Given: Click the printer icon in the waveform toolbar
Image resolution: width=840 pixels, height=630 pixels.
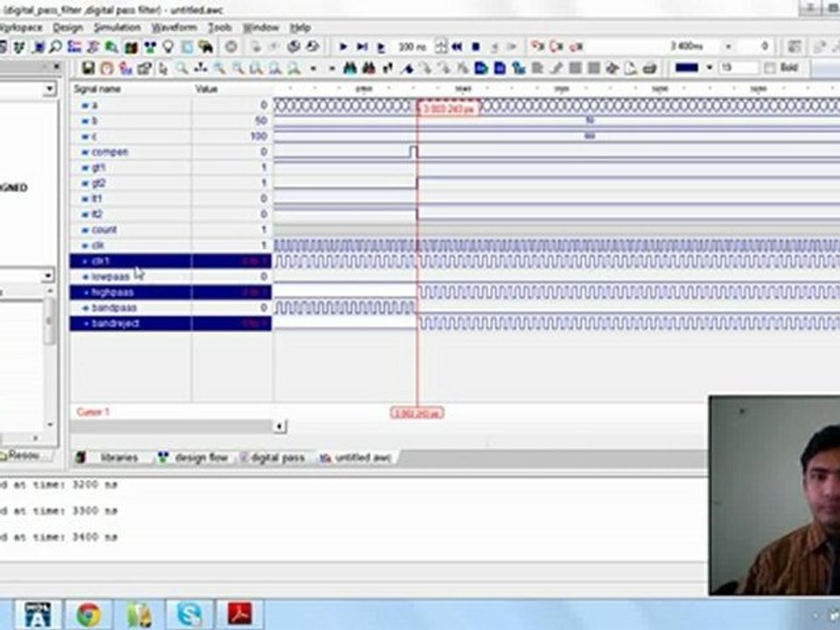Looking at the screenshot, I should (x=650, y=68).
